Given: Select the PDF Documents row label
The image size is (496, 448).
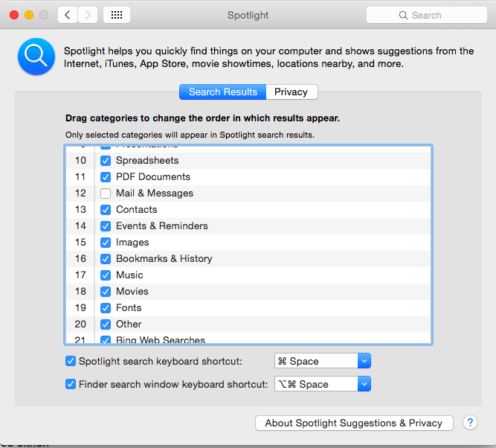Looking at the screenshot, I should pos(153,176).
